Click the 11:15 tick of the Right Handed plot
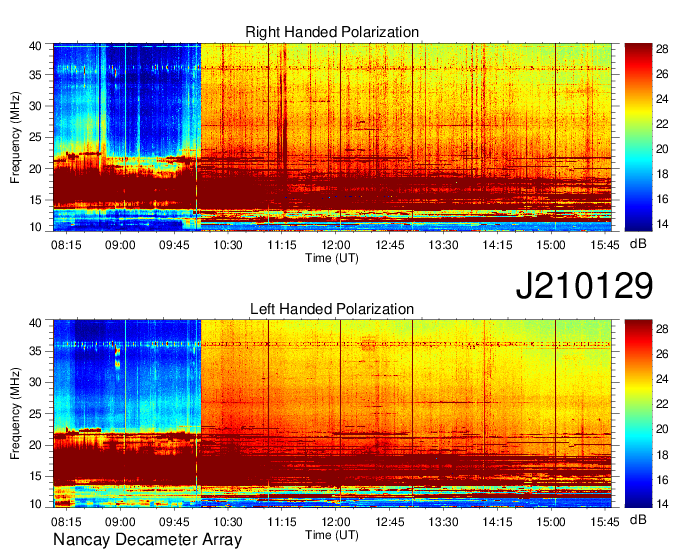 [281, 245]
